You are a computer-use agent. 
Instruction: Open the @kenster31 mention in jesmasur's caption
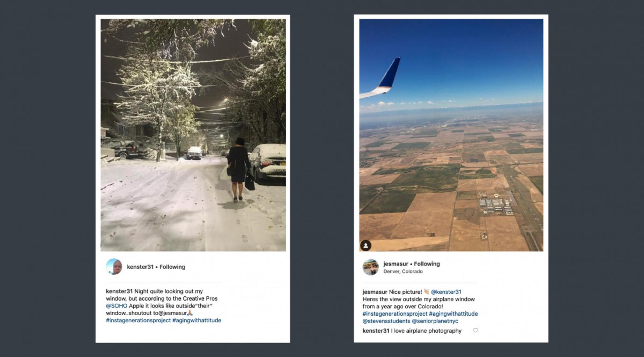point(446,292)
